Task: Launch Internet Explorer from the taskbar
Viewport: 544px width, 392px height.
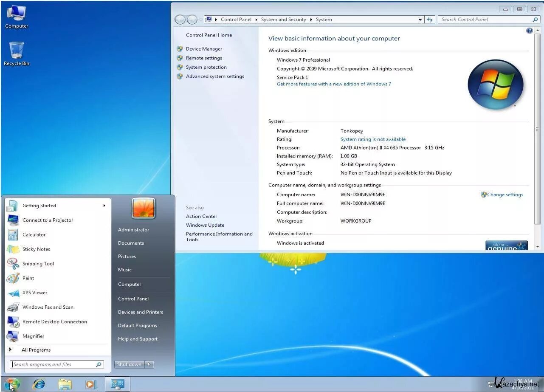Action: pyautogui.click(x=39, y=384)
